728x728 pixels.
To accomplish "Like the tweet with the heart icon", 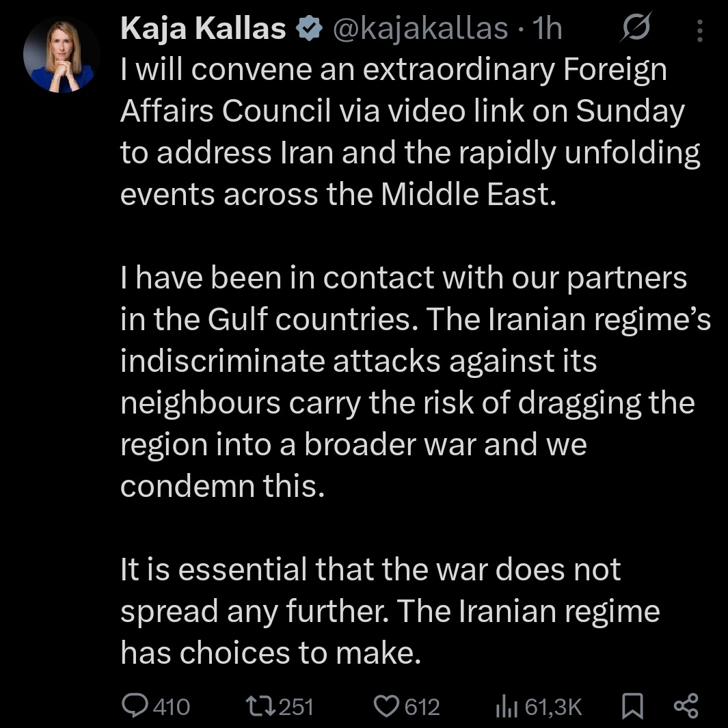I will pyautogui.click(x=388, y=706).
